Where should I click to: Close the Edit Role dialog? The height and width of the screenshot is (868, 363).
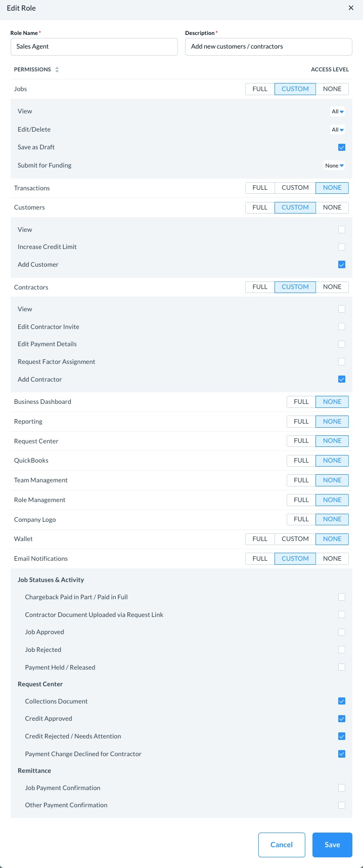[x=351, y=8]
